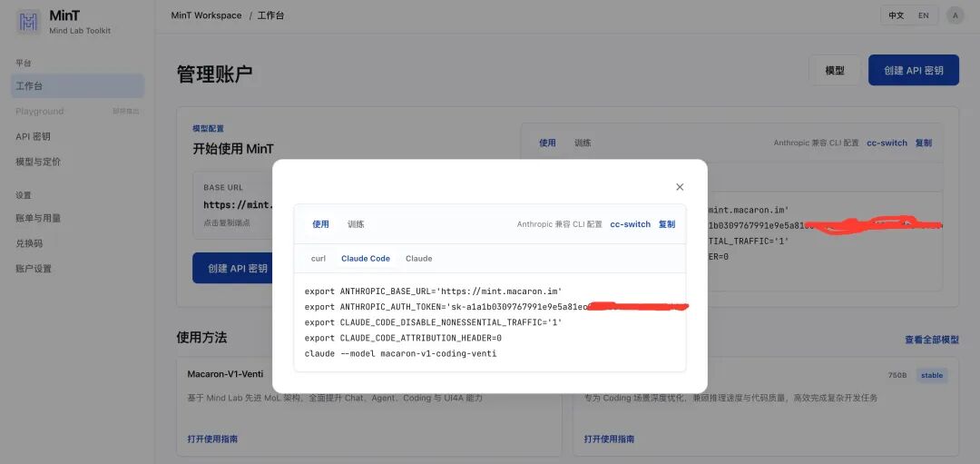Switch language to 中文
This screenshot has width=980, height=464.
(897, 15)
